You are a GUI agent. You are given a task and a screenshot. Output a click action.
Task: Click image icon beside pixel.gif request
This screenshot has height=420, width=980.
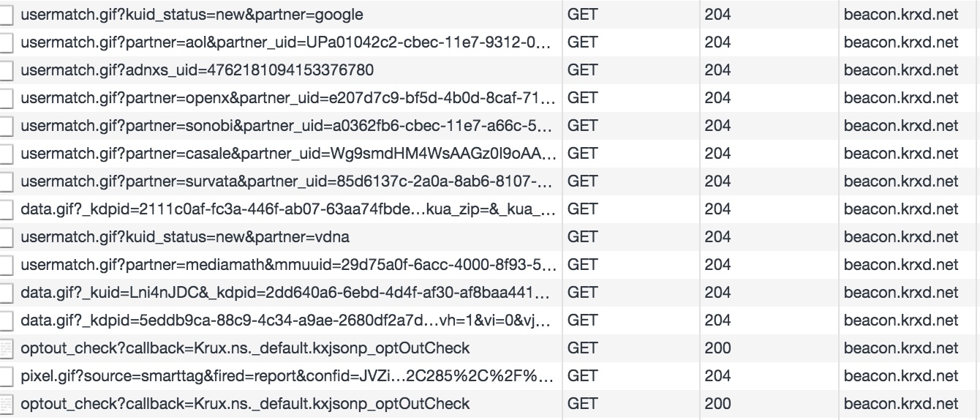tap(6, 376)
